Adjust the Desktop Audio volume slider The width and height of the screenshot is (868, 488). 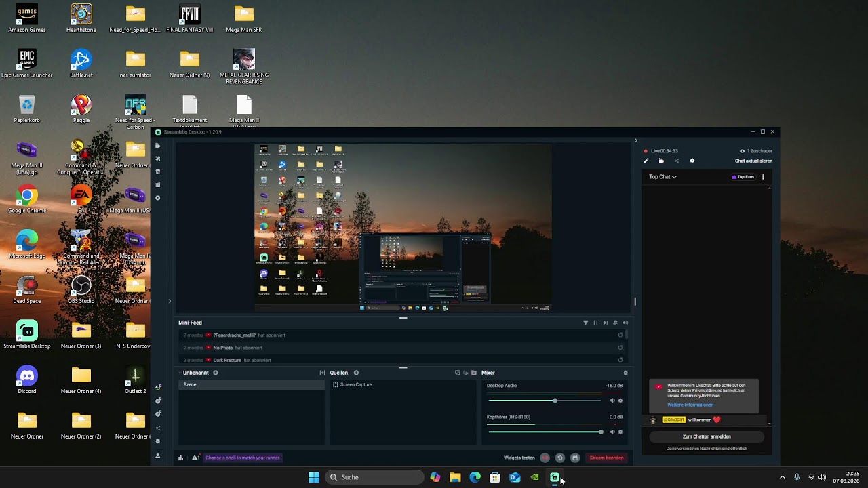(545, 401)
